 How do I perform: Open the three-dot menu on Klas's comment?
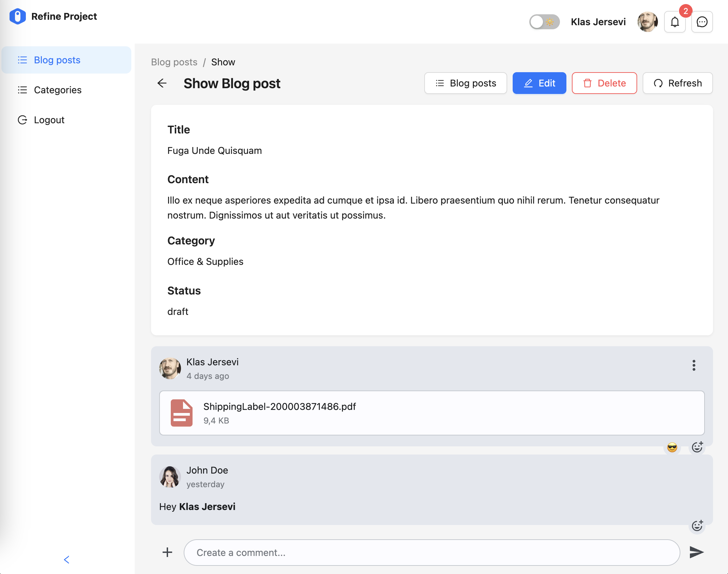(x=694, y=365)
